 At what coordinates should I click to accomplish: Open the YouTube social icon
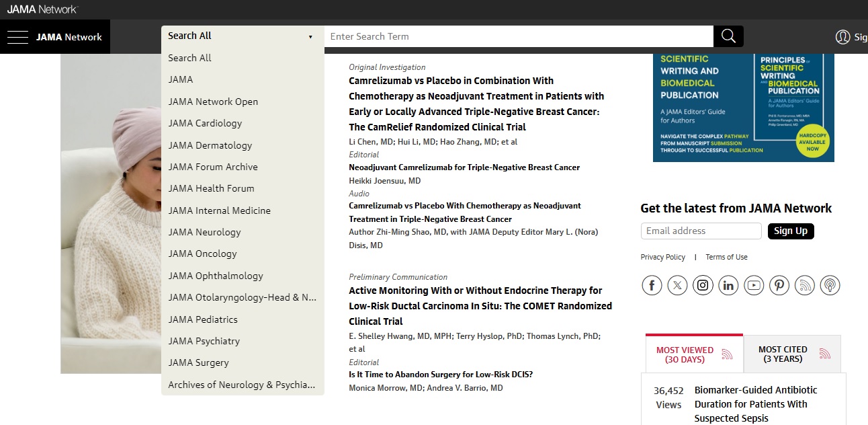(754, 285)
